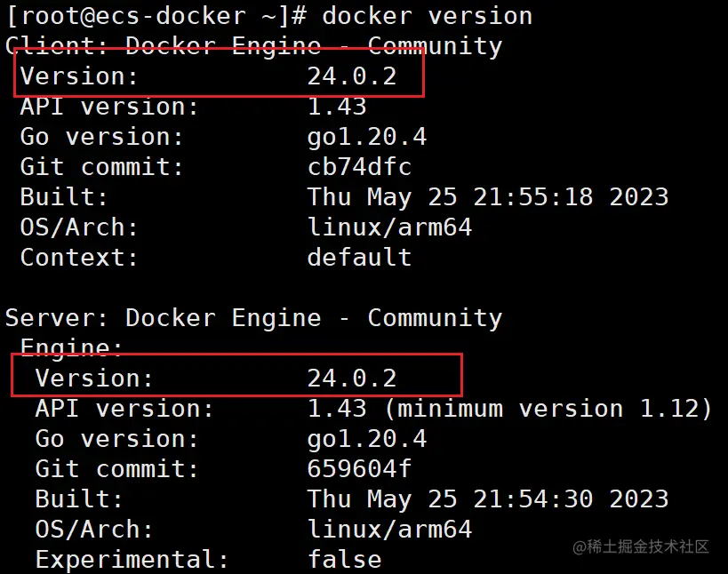Click the "Client: Docker Engine - Community" heading
This screenshot has height=574, width=728.
[254, 46]
